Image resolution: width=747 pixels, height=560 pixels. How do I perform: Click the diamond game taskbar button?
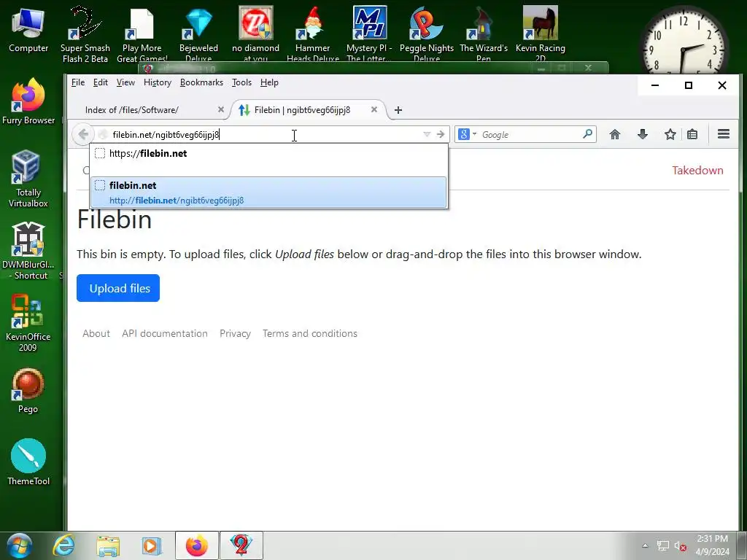tap(241, 545)
